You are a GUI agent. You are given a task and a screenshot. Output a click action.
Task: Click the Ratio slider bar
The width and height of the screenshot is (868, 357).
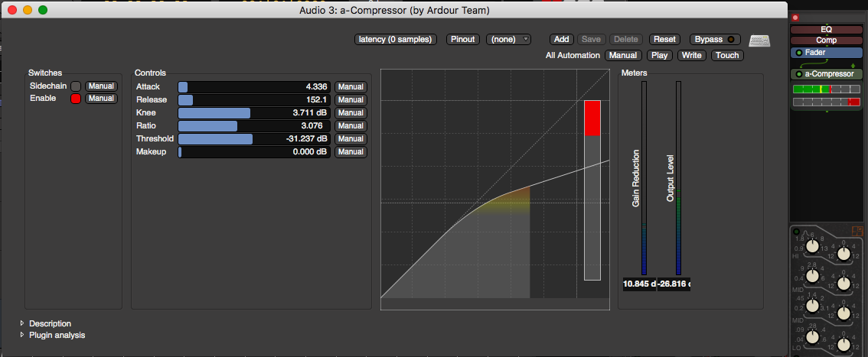pos(254,126)
